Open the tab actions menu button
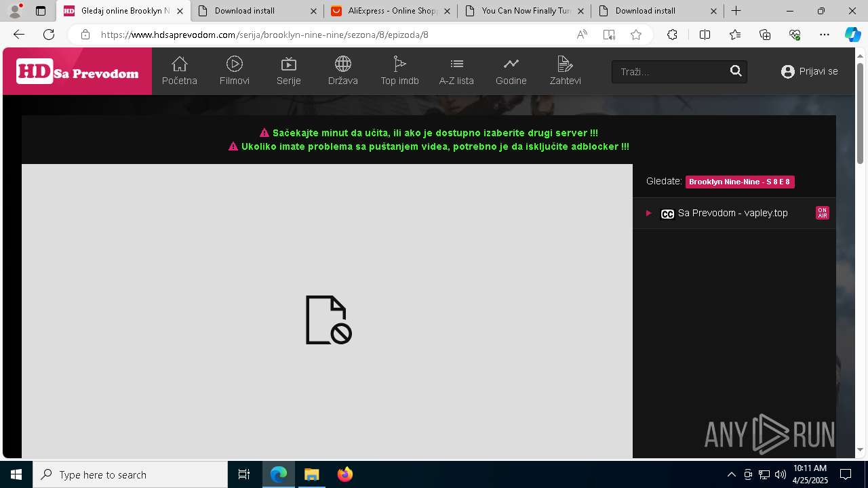The image size is (868, 488). click(x=41, y=11)
